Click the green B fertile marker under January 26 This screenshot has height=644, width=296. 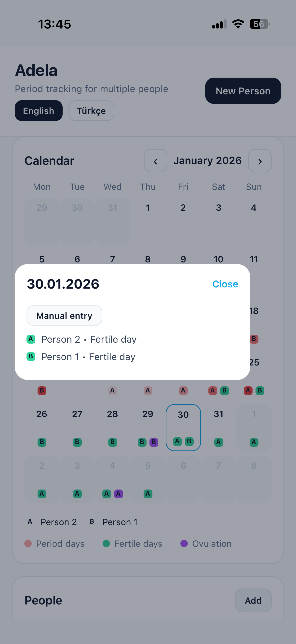pyautogui.click(x=42, y=442)
